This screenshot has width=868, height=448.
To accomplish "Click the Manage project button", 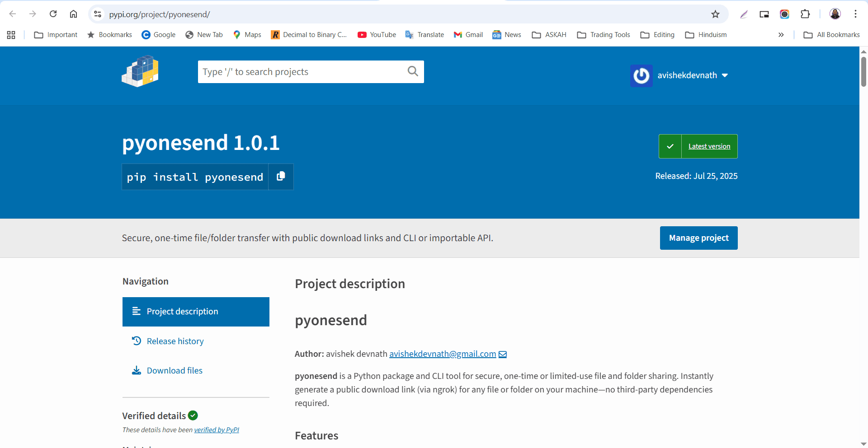I will tap(698, 238).
